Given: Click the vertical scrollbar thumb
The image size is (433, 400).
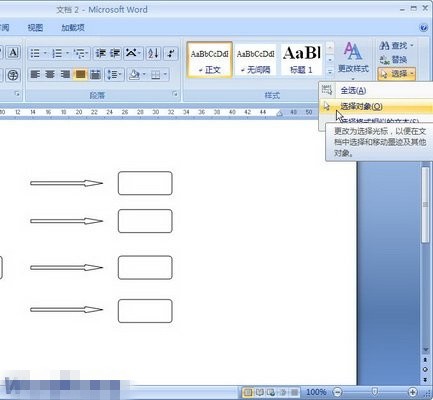Looking at the screenshot, I should click(x=425, y=204).
